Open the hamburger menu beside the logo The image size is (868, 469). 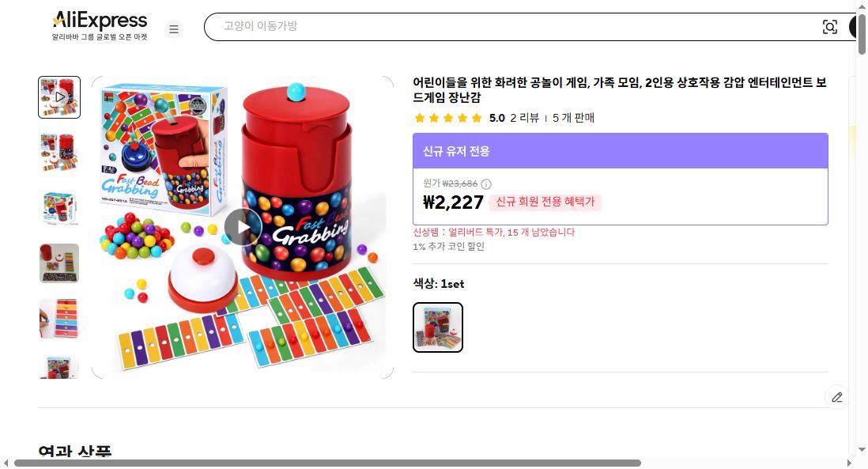[174, 28]
